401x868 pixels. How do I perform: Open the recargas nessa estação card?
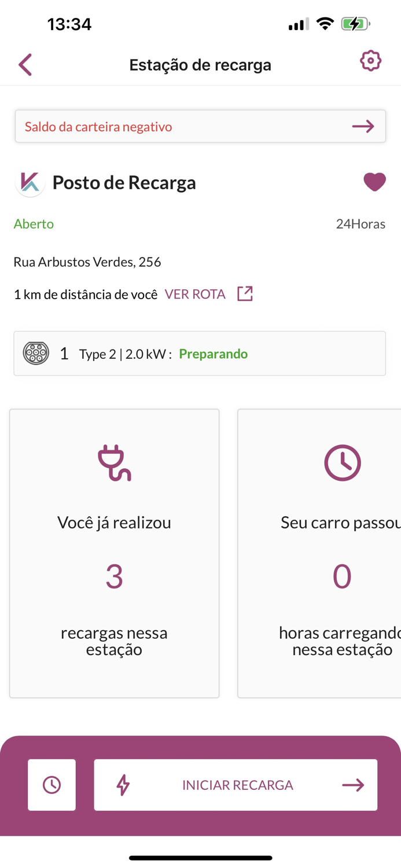click(115, 554)
